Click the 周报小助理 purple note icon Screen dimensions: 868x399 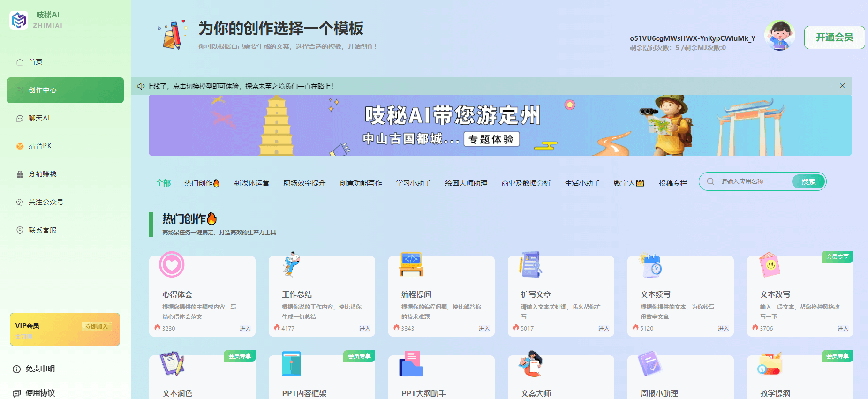click(x=650, y=363)
